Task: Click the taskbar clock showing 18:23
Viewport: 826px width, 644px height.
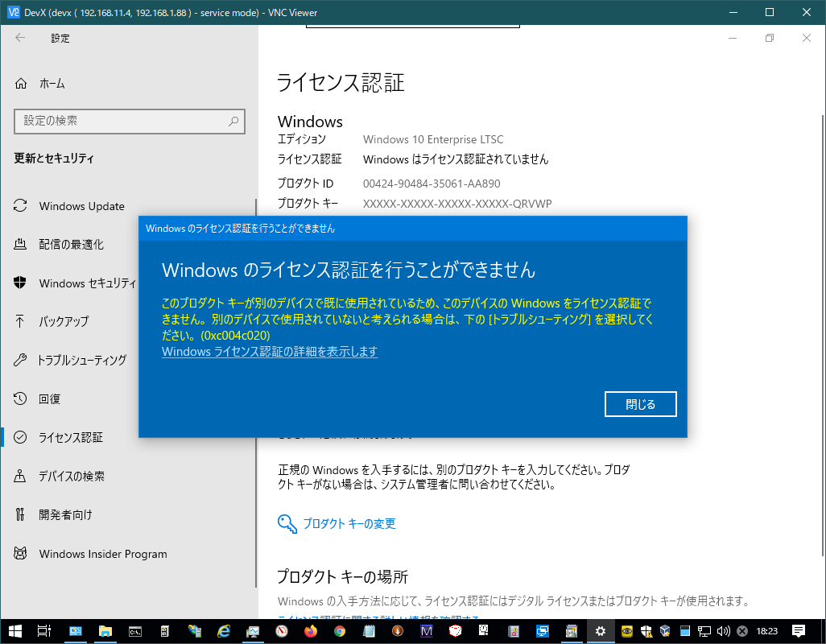Action: 767,631
